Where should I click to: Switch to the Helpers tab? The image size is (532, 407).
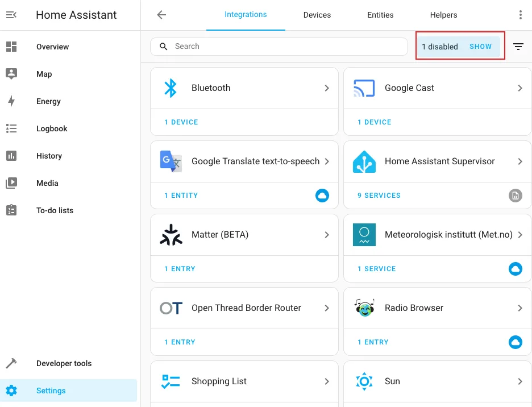[443, 15]
